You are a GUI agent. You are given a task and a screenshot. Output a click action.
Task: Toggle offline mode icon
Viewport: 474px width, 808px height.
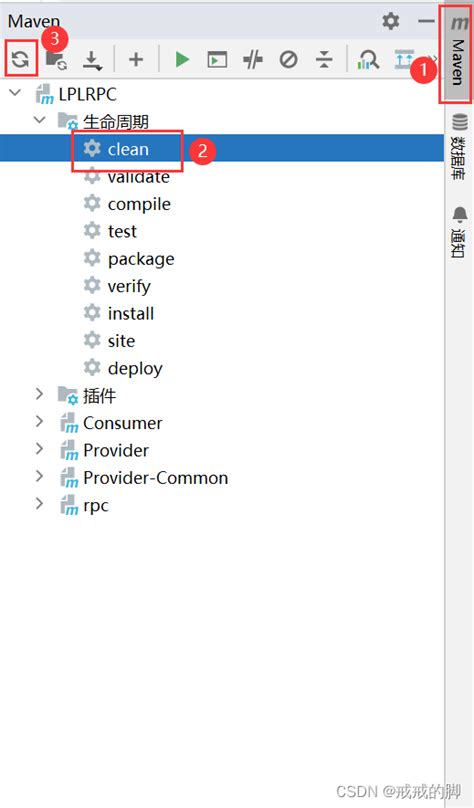252,60
